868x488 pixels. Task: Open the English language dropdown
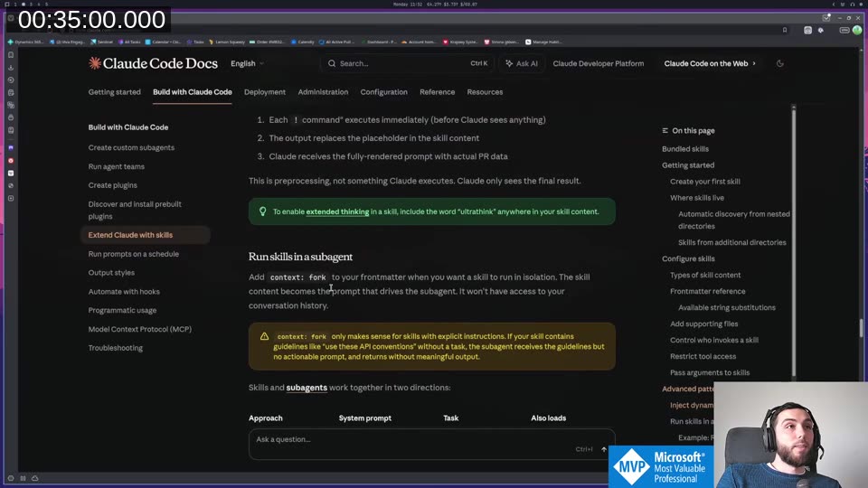247,63
